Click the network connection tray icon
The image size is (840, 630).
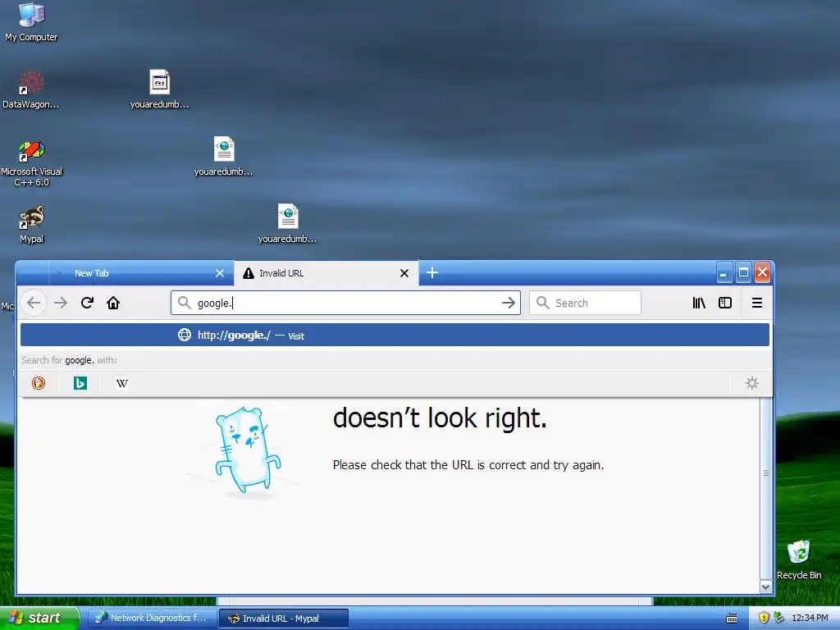pos(778,618)
